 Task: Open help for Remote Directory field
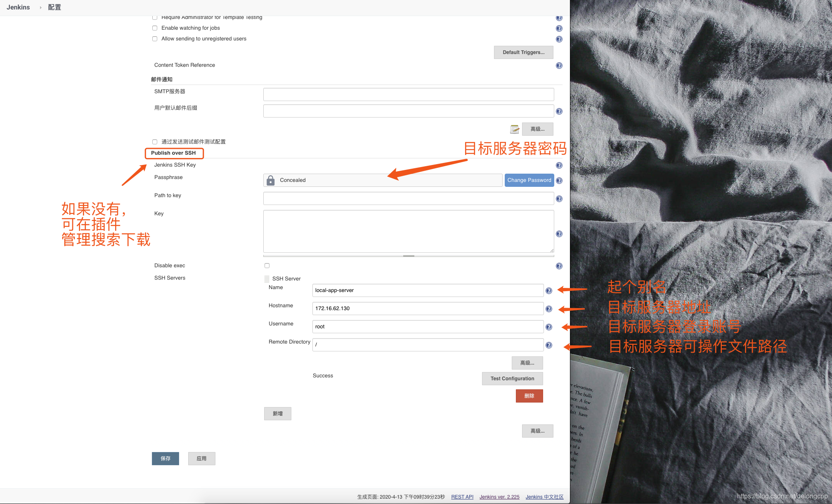click(548, 345)
